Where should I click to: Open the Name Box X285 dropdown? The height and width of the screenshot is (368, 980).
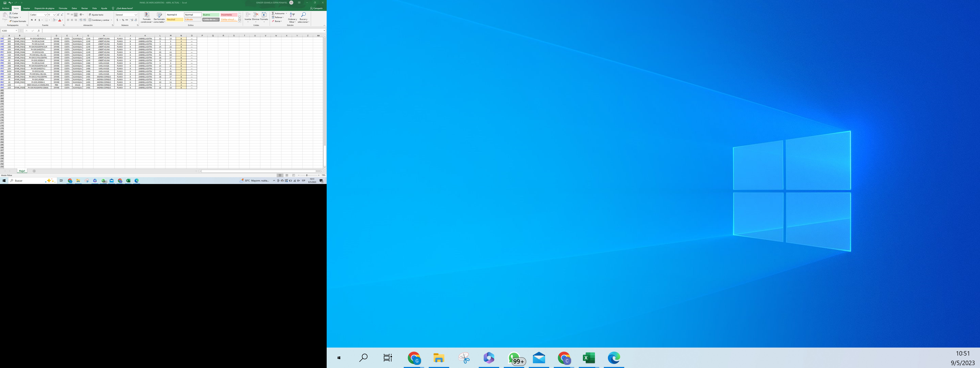click(x=16, y=30)
